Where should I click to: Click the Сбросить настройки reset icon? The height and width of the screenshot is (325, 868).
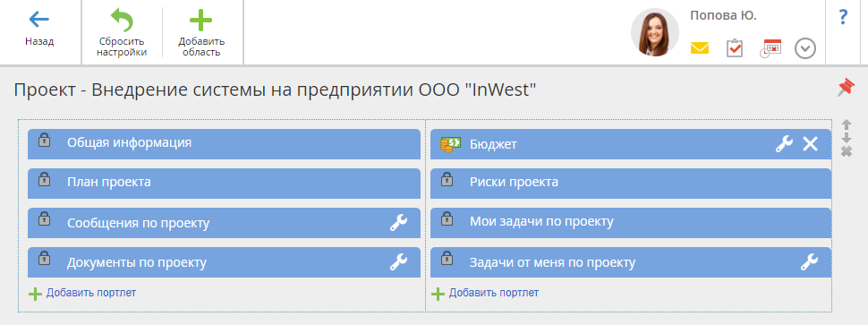(x=122, y=20)
